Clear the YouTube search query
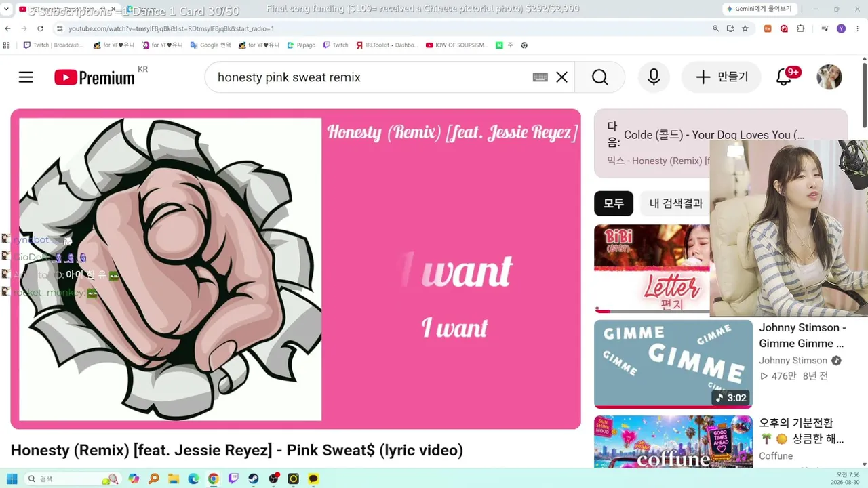 (x=561, y=77)
